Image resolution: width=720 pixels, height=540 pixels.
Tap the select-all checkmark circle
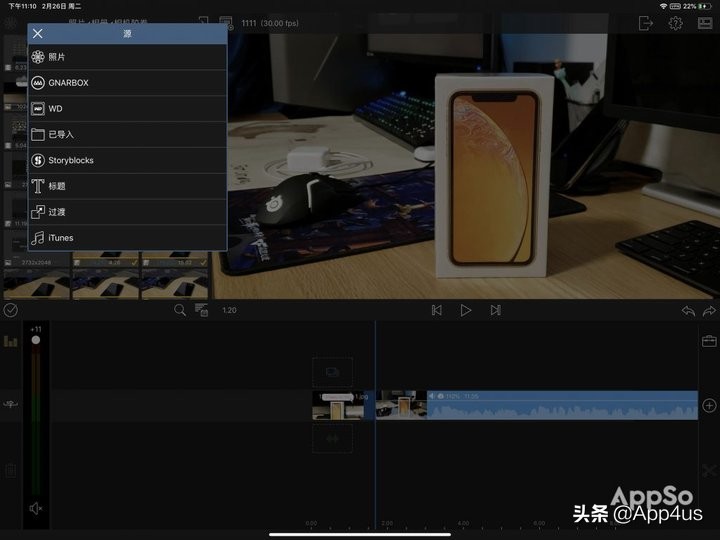pos(11,310)
